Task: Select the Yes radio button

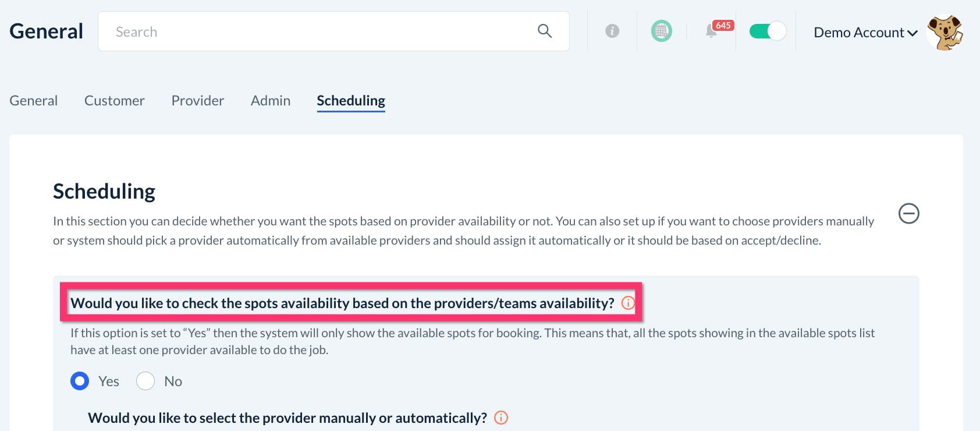Action: tap(80, 381)
